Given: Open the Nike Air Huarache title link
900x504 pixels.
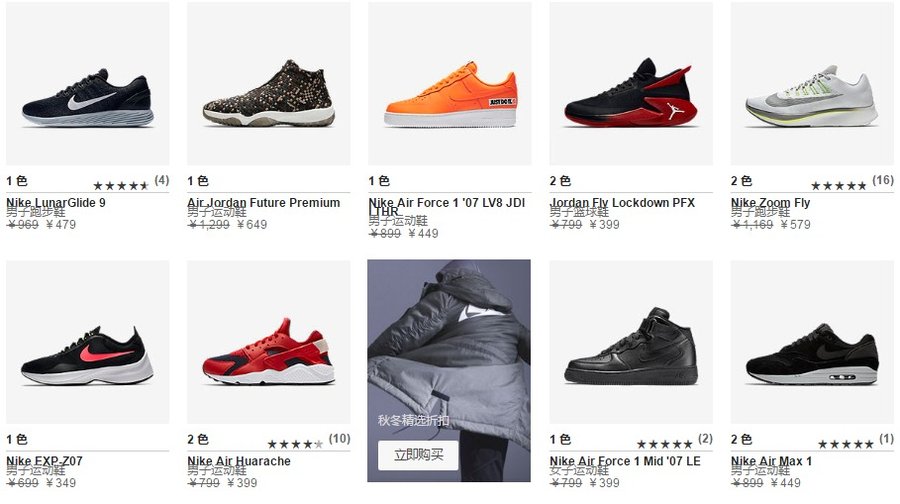Looking at the screenshot, I should tap(239, 461).
